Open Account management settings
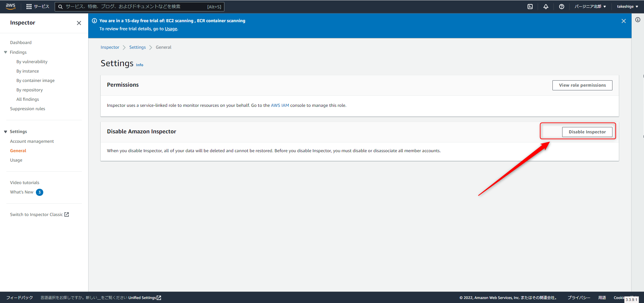The height and width of the screenshot is (303, 644). pos(32,141)
